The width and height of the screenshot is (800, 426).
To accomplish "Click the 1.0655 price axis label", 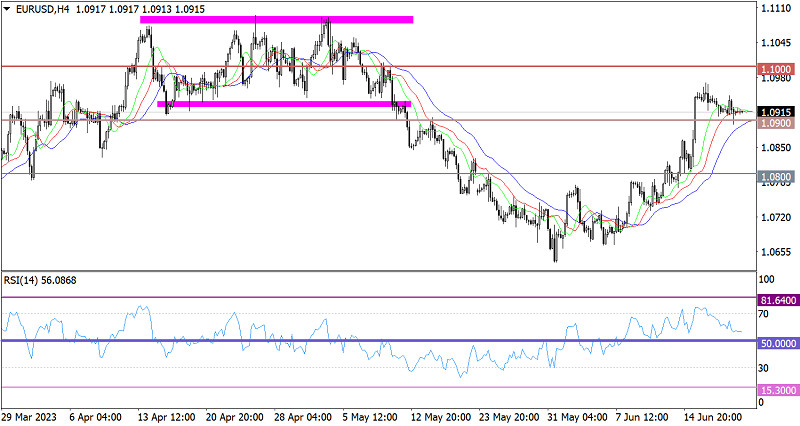I will (x=775, y=252).
